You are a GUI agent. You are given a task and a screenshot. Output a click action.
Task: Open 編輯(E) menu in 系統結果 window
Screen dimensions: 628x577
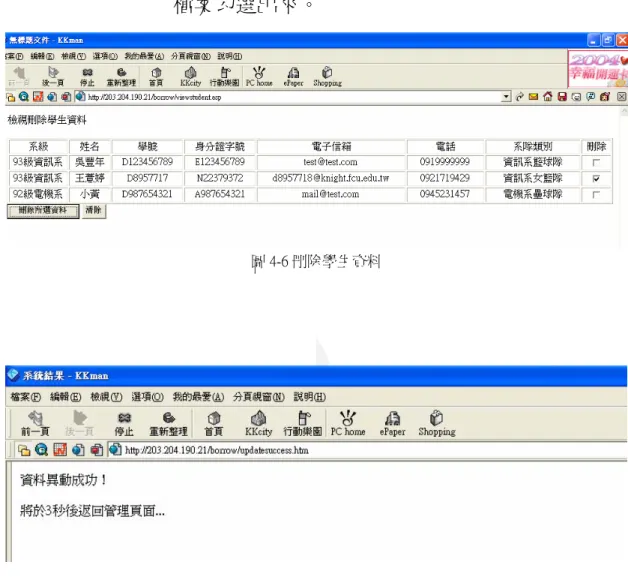point(66,397)
